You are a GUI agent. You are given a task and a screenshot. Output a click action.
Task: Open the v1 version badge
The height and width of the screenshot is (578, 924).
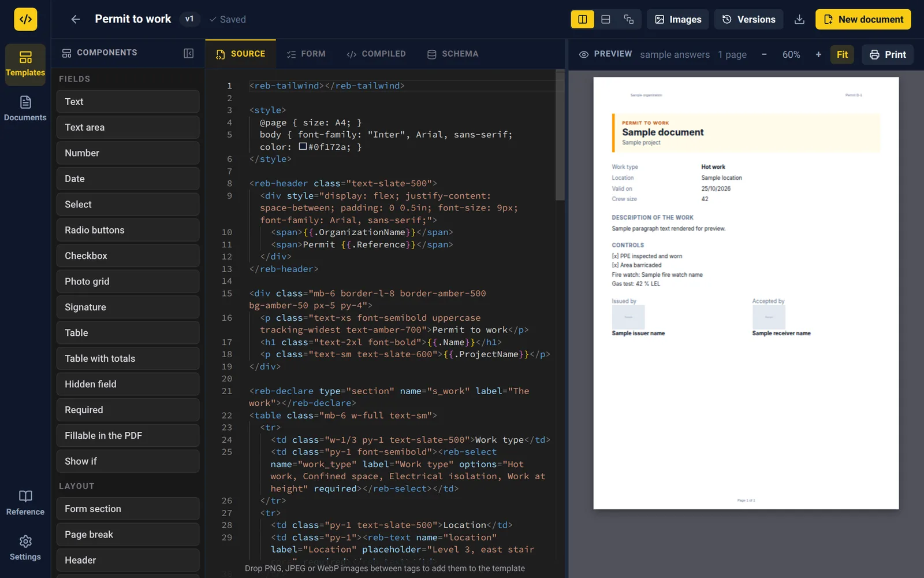pyautogui.click(x=189, y=19)
